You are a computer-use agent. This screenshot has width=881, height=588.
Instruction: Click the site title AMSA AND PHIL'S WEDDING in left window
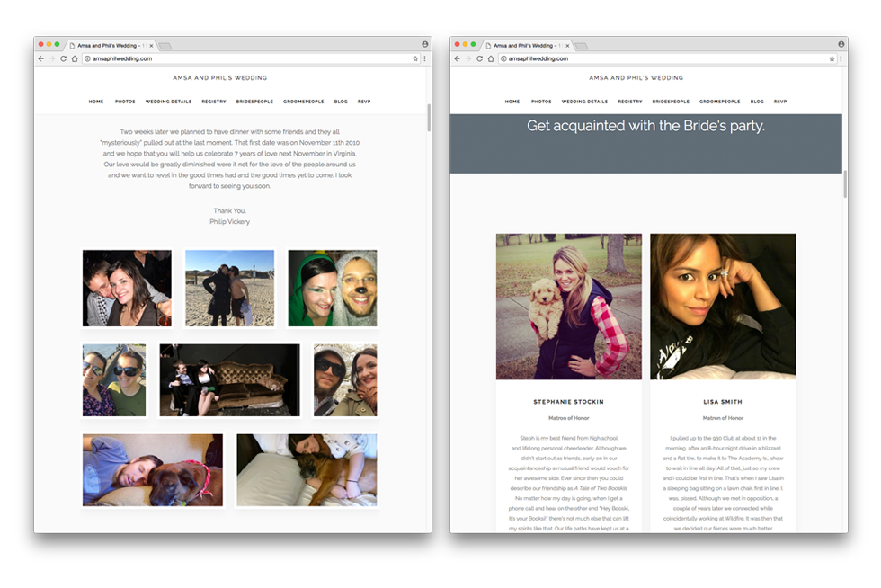(220, 78)
